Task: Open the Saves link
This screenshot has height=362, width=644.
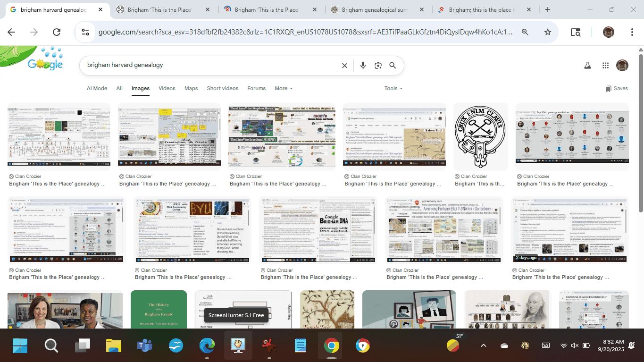Action: click(617, 88)
